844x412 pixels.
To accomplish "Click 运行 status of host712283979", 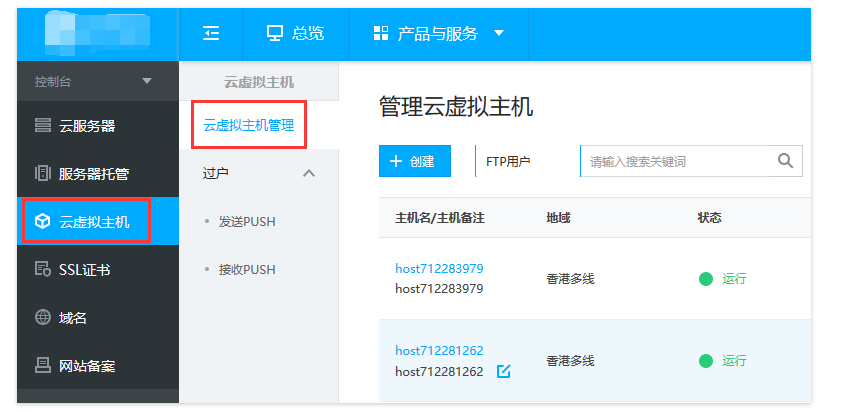I will [734, 279].
